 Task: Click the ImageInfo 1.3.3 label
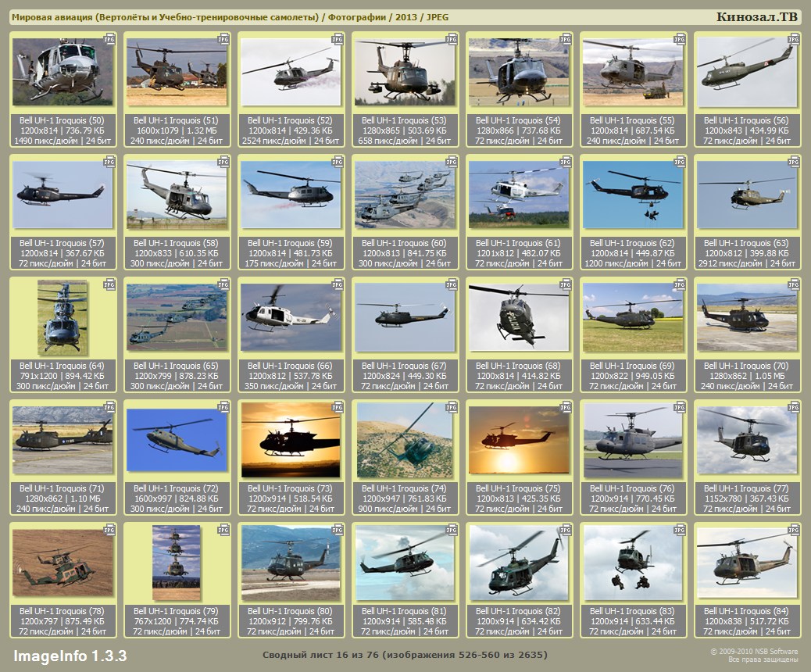click(x=70, y=655)
